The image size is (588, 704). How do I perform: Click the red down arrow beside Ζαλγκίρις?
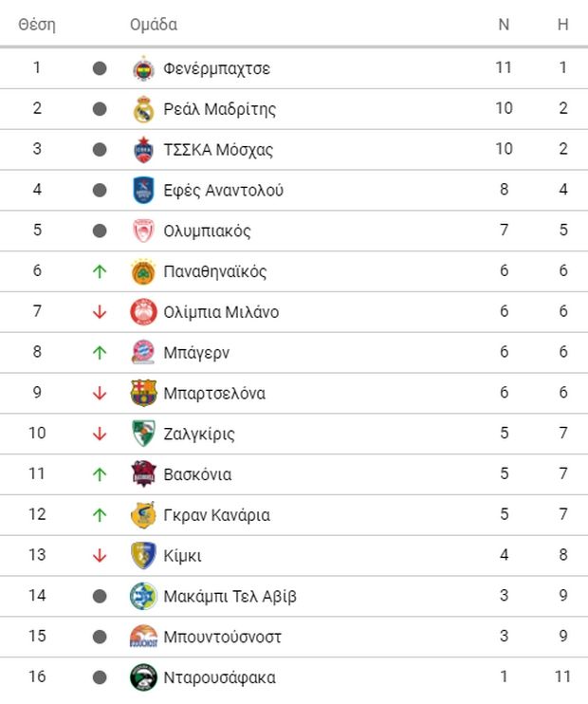[x=100, y=434]
